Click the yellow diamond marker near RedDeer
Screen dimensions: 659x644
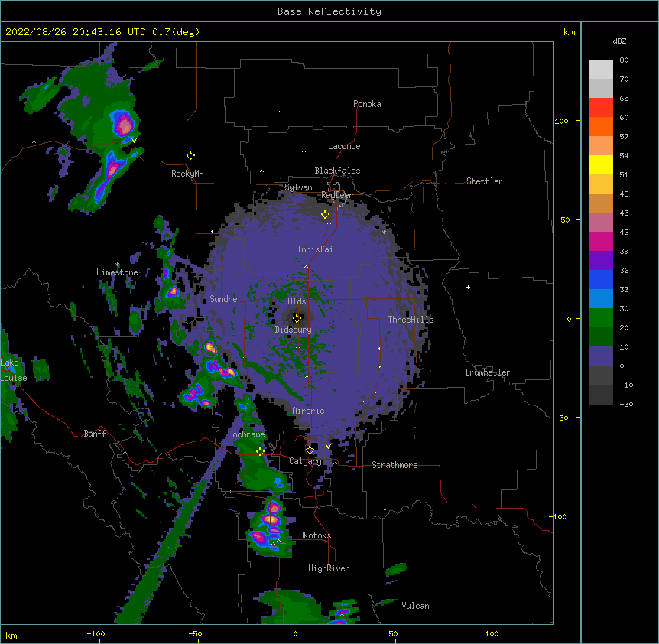[x=326, y=215]
